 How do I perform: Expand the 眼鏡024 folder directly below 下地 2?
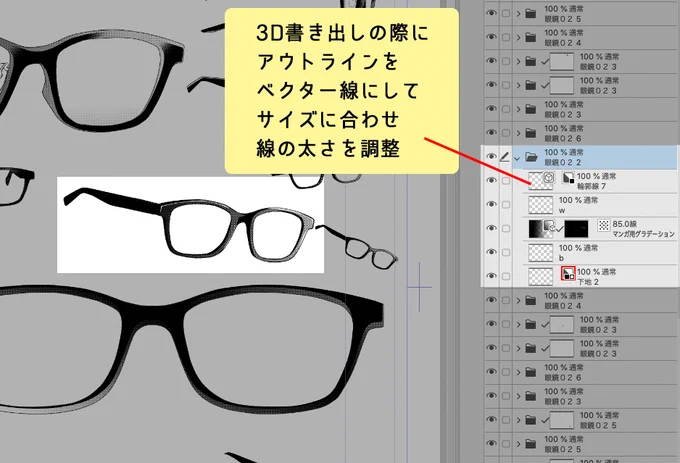pos(518,300)
